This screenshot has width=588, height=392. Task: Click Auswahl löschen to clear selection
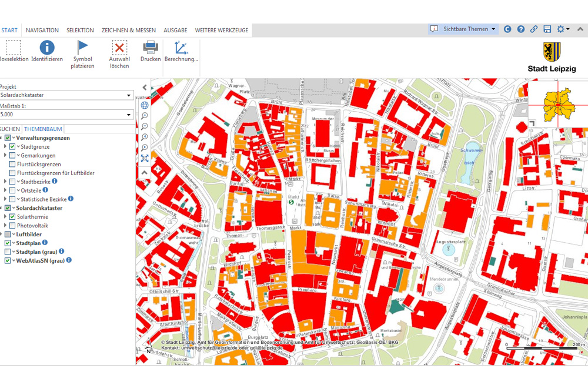point(119,48)
